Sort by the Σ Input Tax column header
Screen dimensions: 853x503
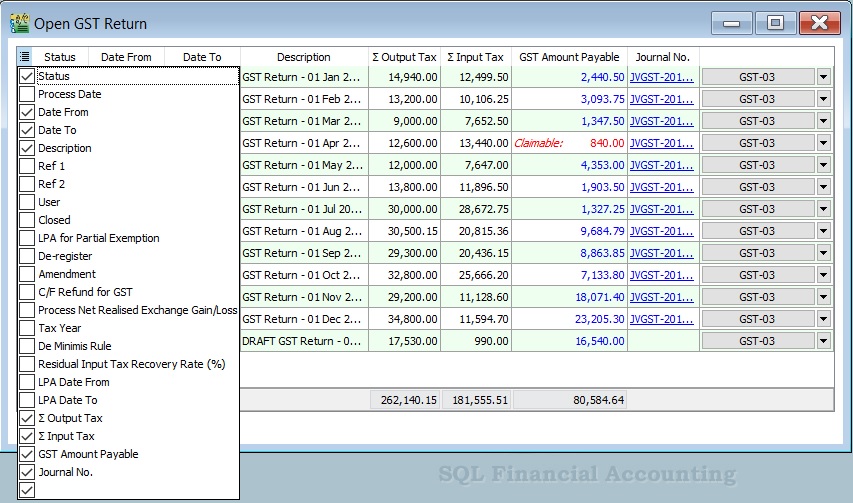click(476, 57)
